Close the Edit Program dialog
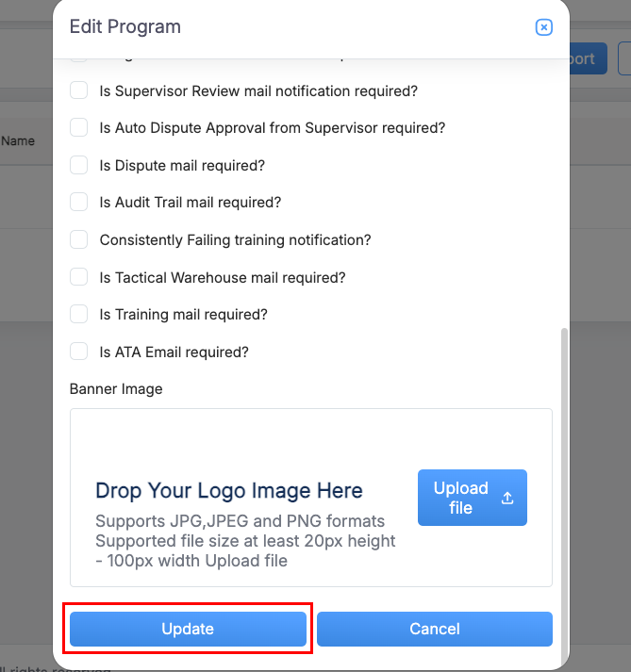Image resolution: width=631 pixels, height=672 pixels. (x=543, y=27)
